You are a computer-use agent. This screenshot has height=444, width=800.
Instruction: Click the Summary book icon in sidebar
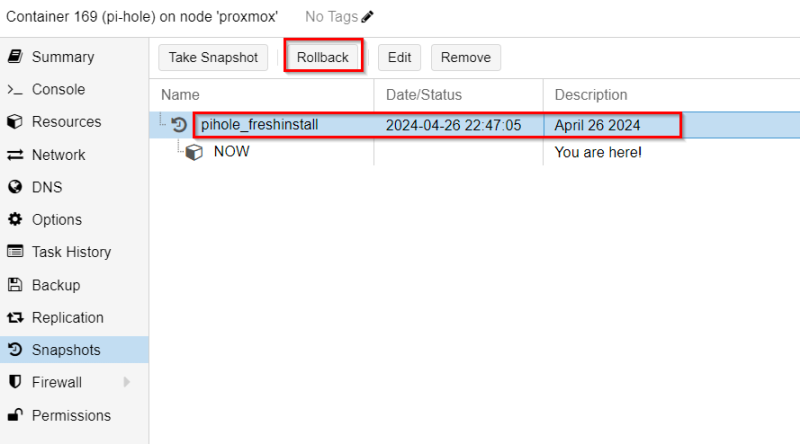15,57
